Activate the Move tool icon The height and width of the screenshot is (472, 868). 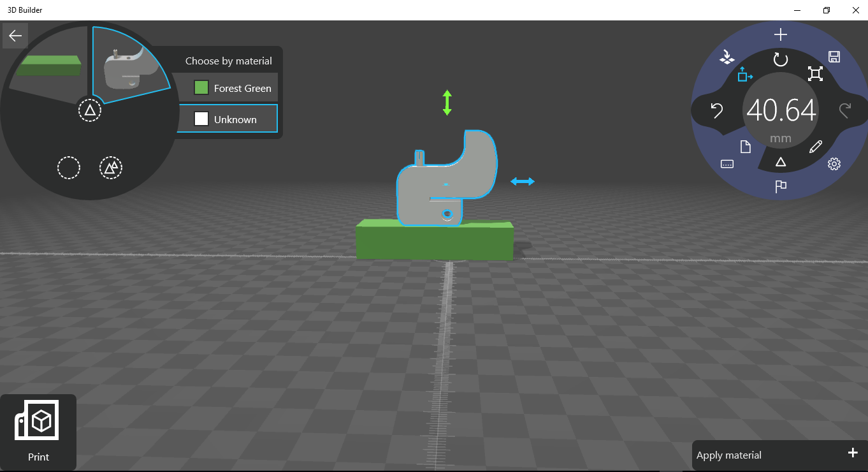[745, 75]
